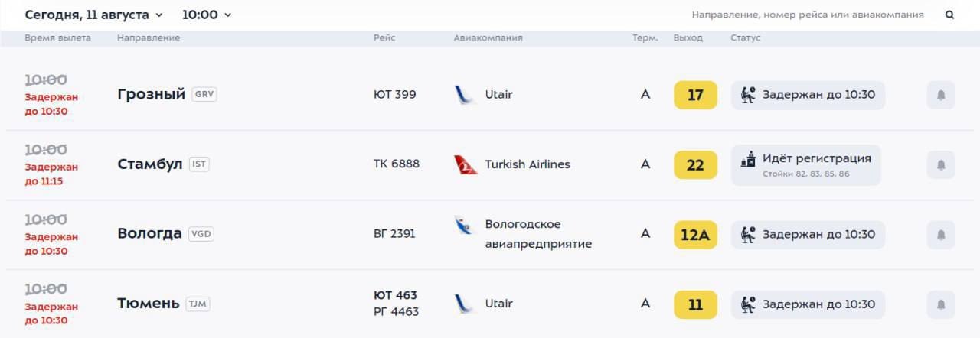Toggle notification bell for Grozny flight
The image size is (980, 338).
tap(941, 95)
